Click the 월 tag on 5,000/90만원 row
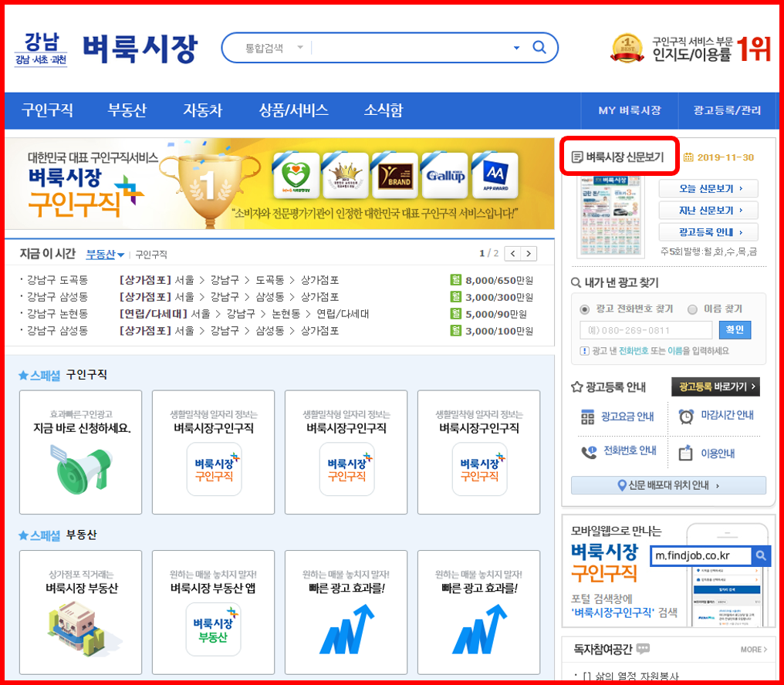 pyautogui.click(x=455, y=314)
